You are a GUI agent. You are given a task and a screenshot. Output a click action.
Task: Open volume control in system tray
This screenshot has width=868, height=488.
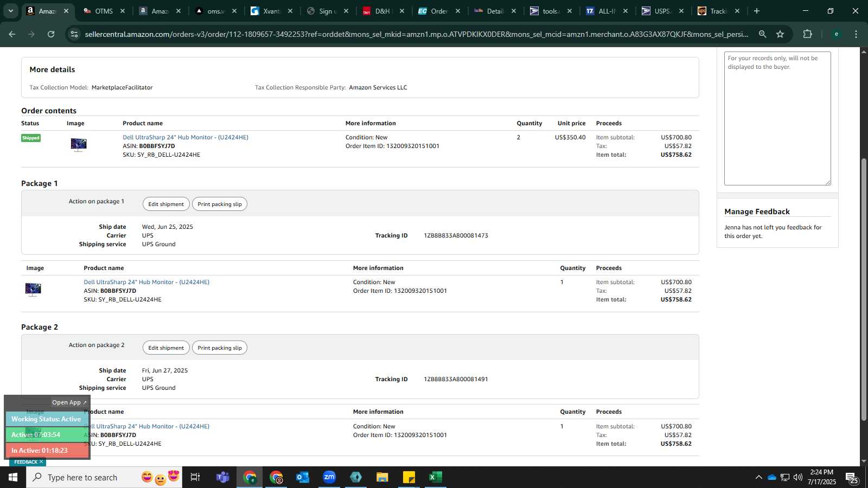click(797, 477)
